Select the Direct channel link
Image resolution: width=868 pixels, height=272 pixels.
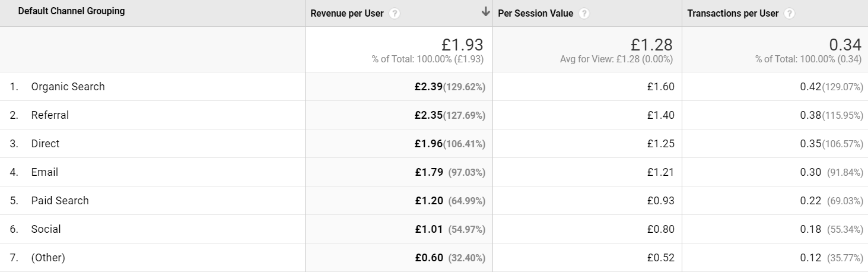[45, 144]
